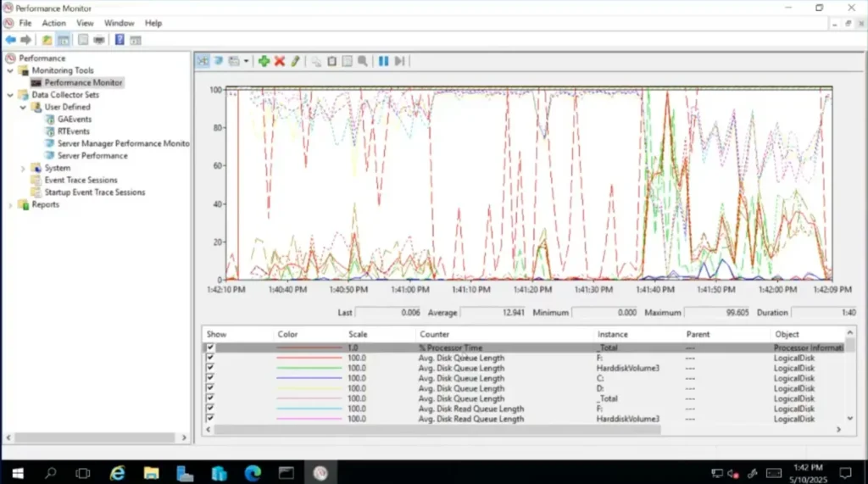Click the View Current Activity icon
Screen dimensions: 868x484
(x=203, y=61)
